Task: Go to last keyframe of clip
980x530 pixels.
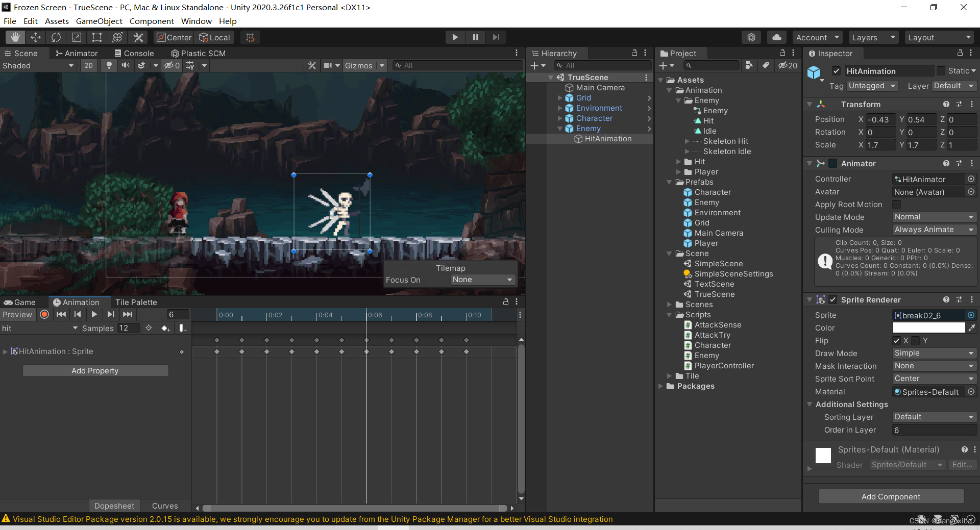Action: click(128, 314)
